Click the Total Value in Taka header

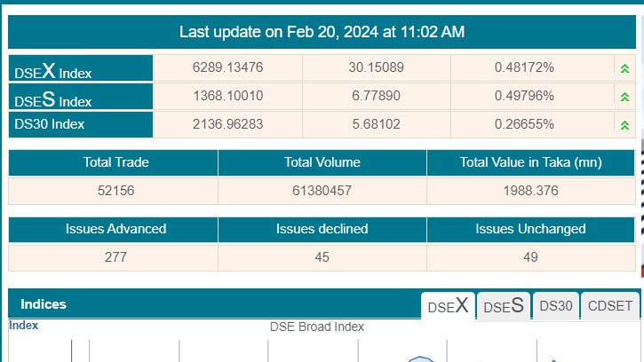tap(531, 162)
